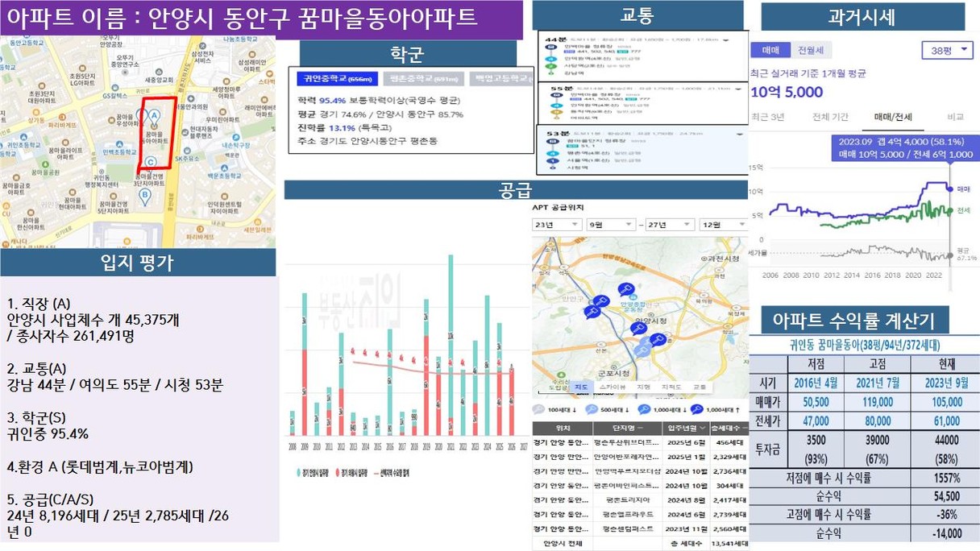The image size is (980, 551).
Task: Click the 평촌센텀퍼스트 table row
Action: (x=640, y=528)
